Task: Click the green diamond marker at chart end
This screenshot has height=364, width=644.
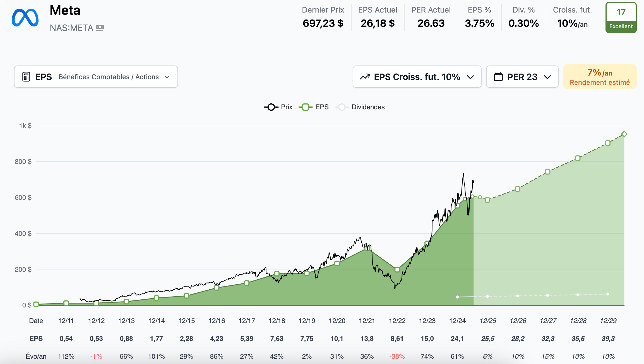Action: (624, 134)
